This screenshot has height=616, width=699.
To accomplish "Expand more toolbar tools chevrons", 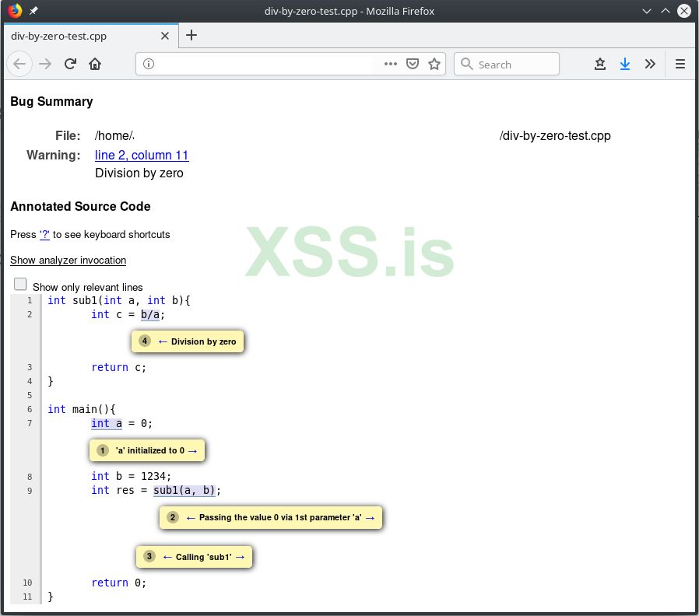I will pos(650,64).
